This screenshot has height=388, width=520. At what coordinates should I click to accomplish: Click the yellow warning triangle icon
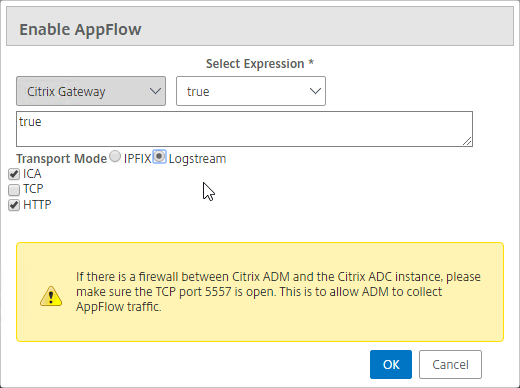(x=51, y=296)
